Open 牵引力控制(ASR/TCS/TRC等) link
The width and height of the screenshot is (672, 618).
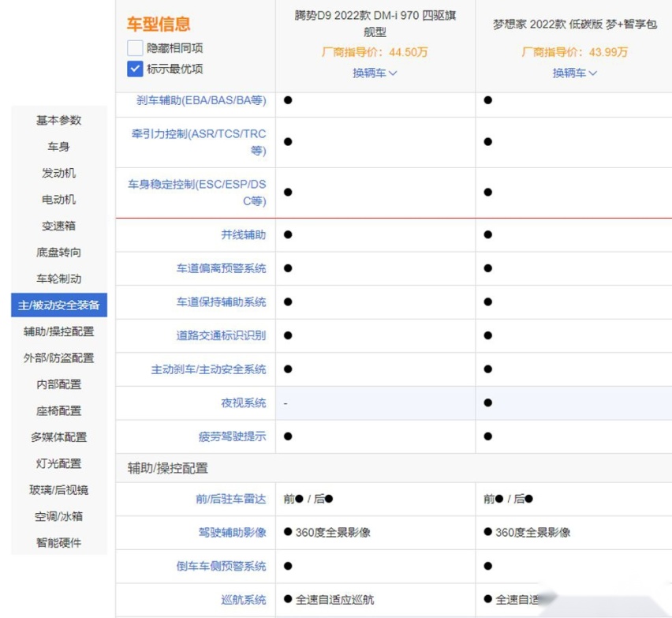pyautogui.click(x=199, y=142)
